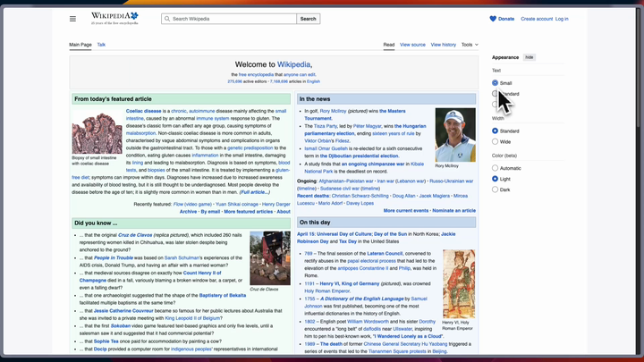Click the Log in link
Screen dimensions: 644x362
(x=562, y=19)
